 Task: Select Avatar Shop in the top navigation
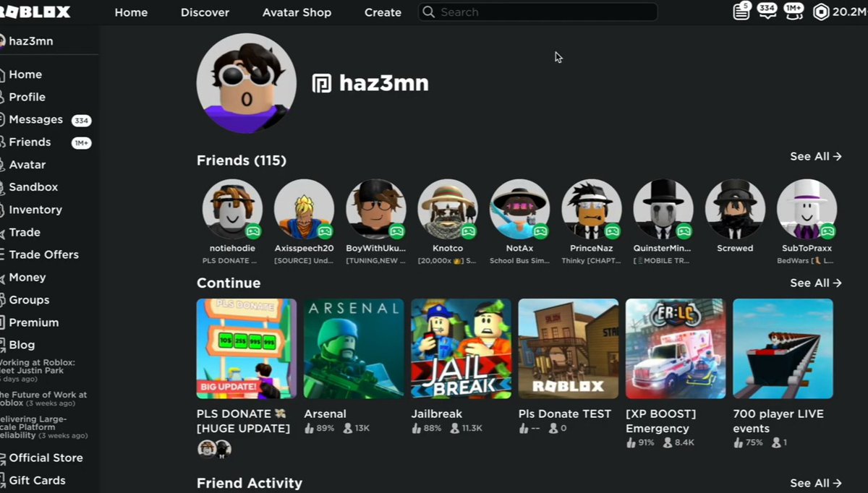click(297, 12)
